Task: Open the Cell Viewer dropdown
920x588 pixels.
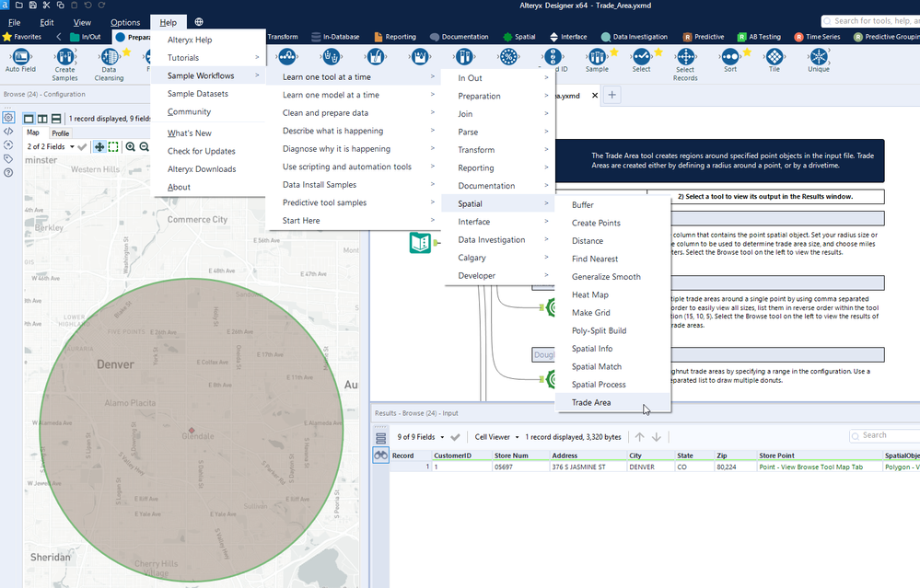Action: (497, 437)
